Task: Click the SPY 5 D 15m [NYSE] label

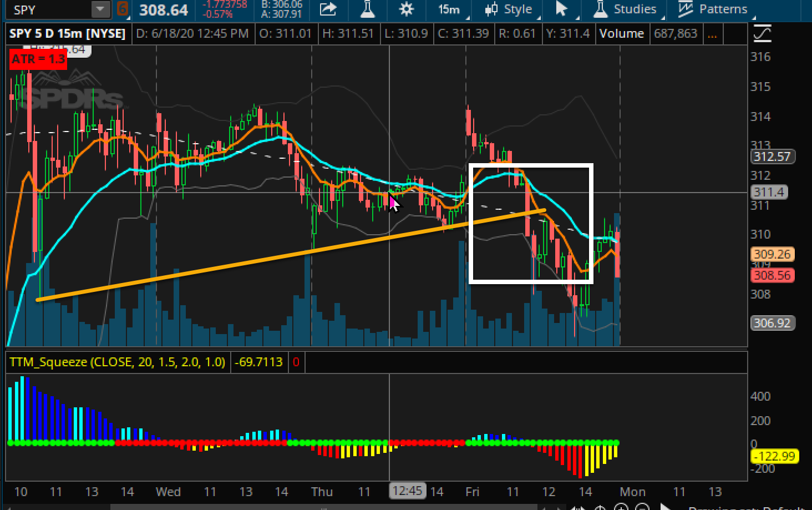Action: 68,33
